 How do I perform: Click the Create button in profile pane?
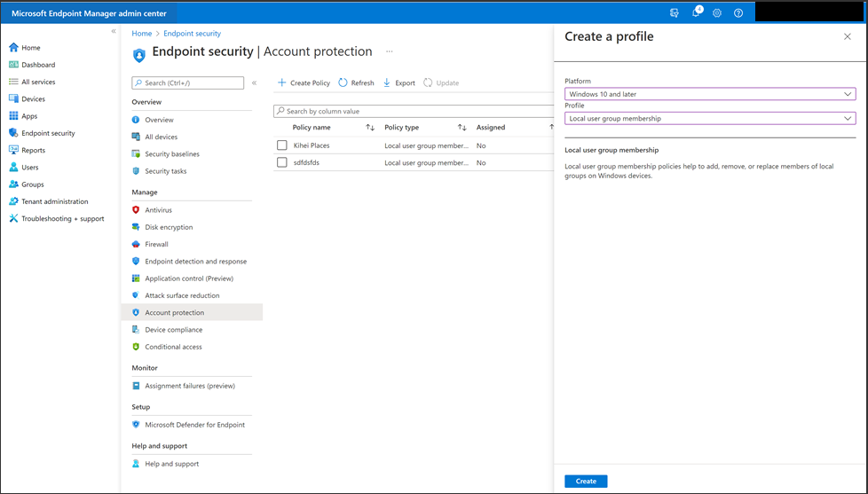click(586, 482)
